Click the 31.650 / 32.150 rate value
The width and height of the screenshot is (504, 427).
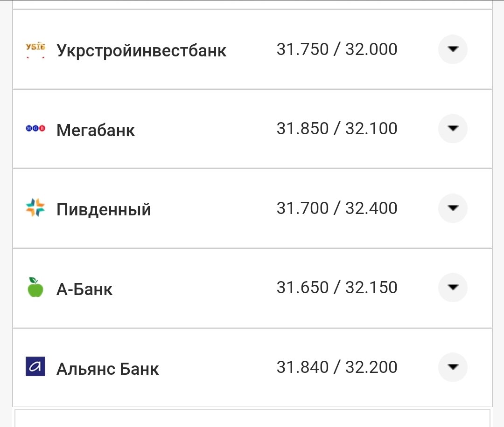pyautogui.click(x=337, y=288)
